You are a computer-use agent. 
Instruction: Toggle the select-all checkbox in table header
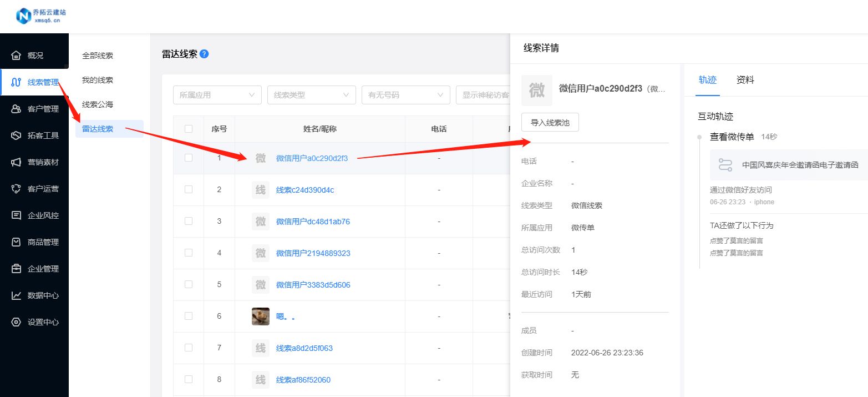tap(189, 129)
